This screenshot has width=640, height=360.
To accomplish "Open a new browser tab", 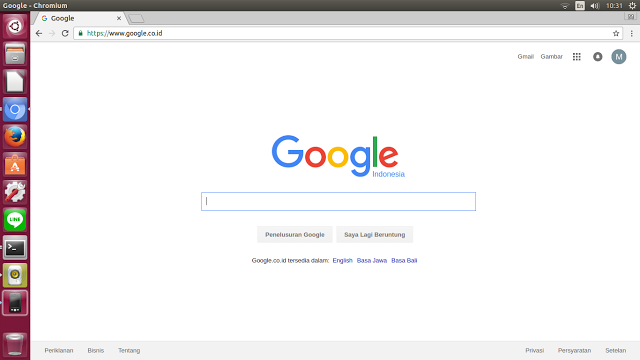I will coord(136,18).
